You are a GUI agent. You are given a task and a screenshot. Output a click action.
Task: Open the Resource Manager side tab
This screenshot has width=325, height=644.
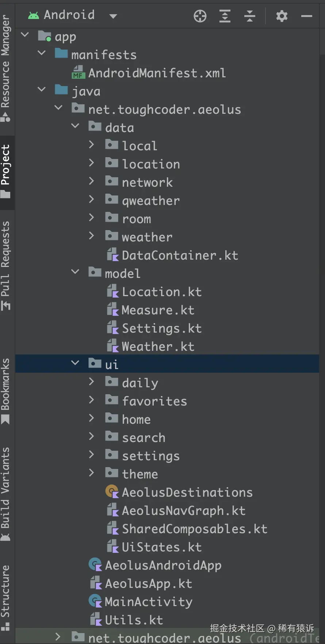[5, 68]
